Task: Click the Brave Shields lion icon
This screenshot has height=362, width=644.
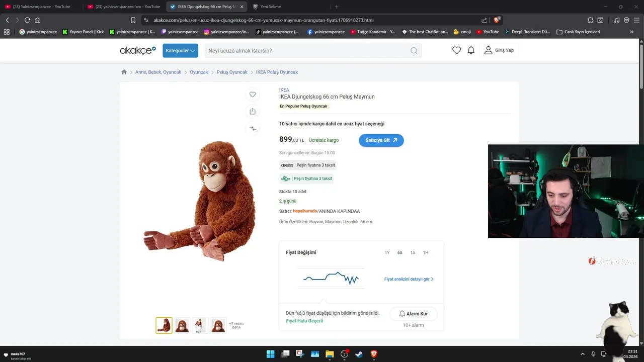Action: click(x=497, y=20)
